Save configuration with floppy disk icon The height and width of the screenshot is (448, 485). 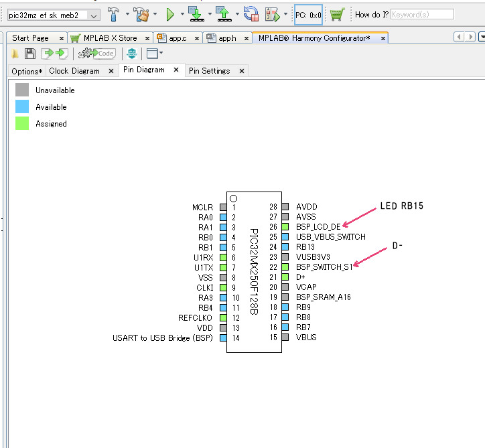30,54
